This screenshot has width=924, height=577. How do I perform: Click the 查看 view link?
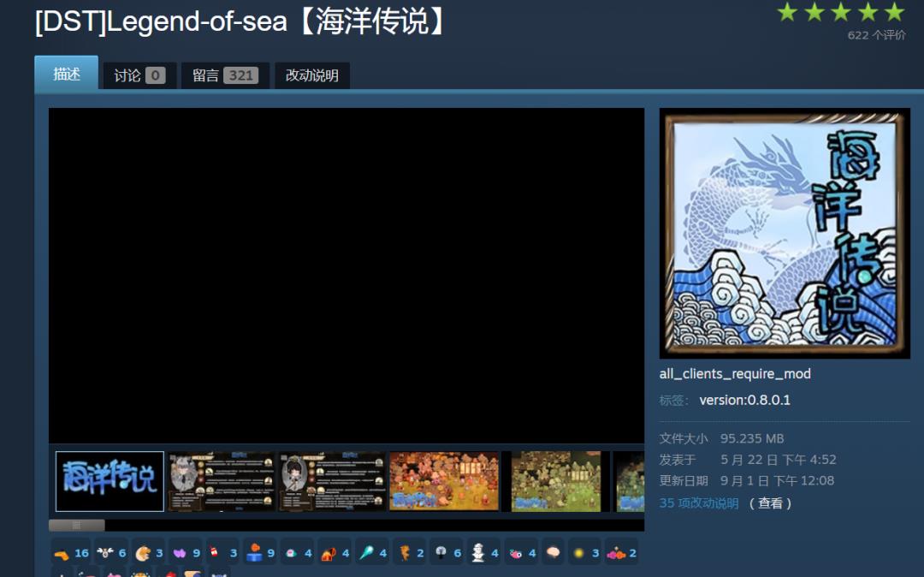point(770,503)
